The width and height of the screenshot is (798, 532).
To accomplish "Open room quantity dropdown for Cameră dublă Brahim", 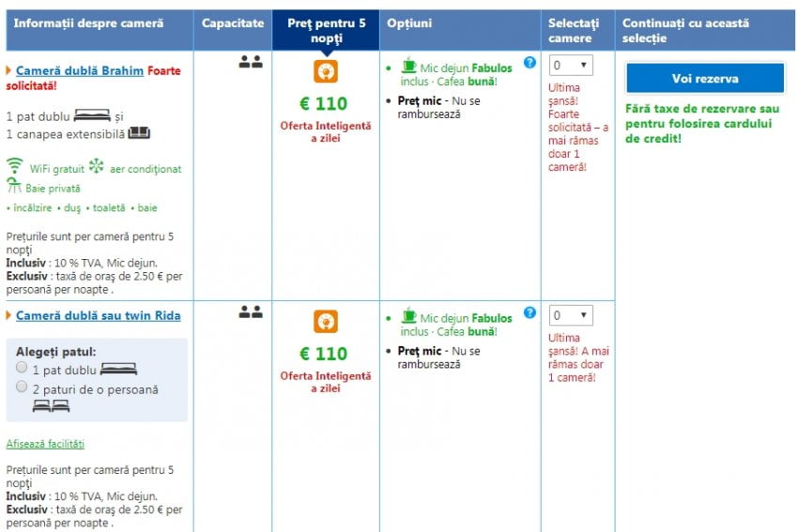I will (571, 66).
